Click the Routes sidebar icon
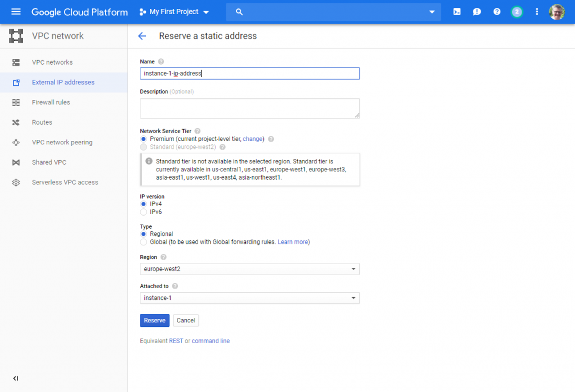This screenshot has height=392, width=575. coord(16,122)
